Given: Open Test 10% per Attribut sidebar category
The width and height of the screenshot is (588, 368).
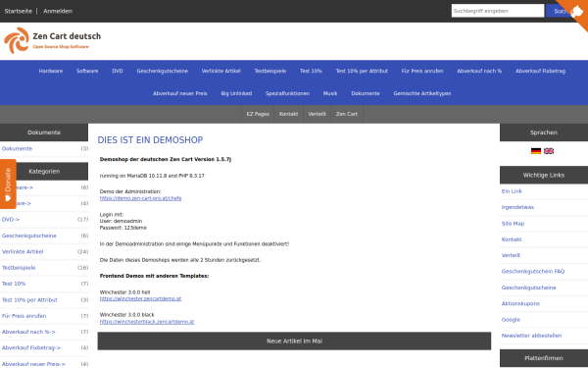Looking at the screenshot, I should pos(29,300).
